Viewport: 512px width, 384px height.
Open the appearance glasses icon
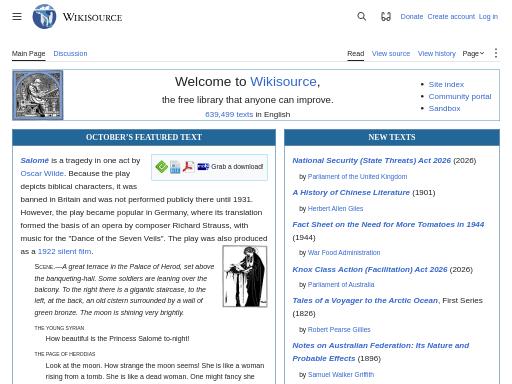(x=386, y=16)
